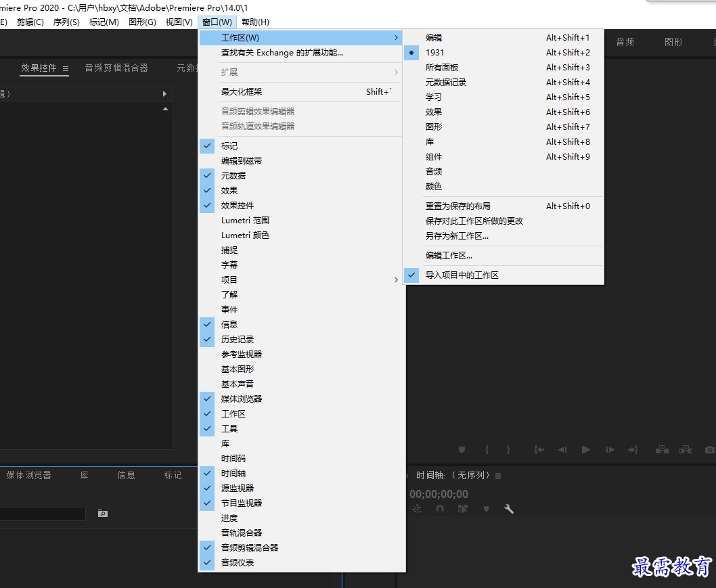Click 查找有关 Exchange 的扩展功能...
Viewport: 716px width, 588px height.
click(x=301, y=53)
